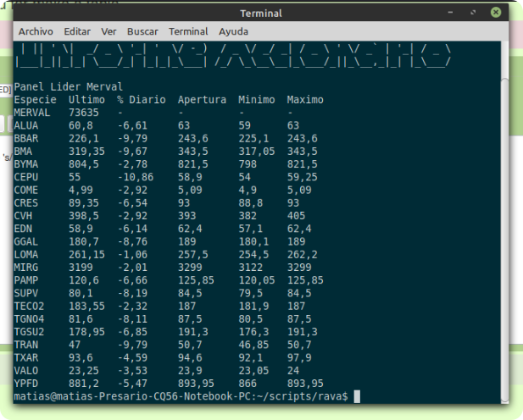Click BMA's last price 319,35
The height and width of the screenshot is (420, 523).
(86, 152)
